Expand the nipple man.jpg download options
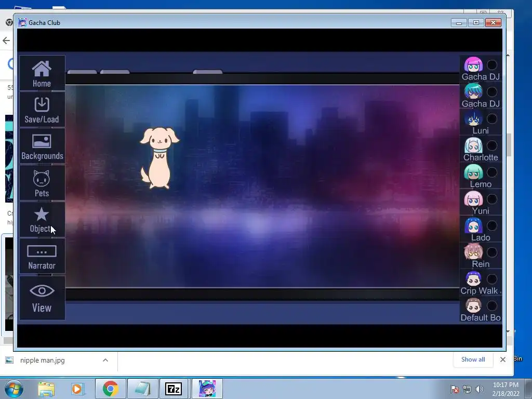This screenshot has width=532, height=399. coord(105,361)
